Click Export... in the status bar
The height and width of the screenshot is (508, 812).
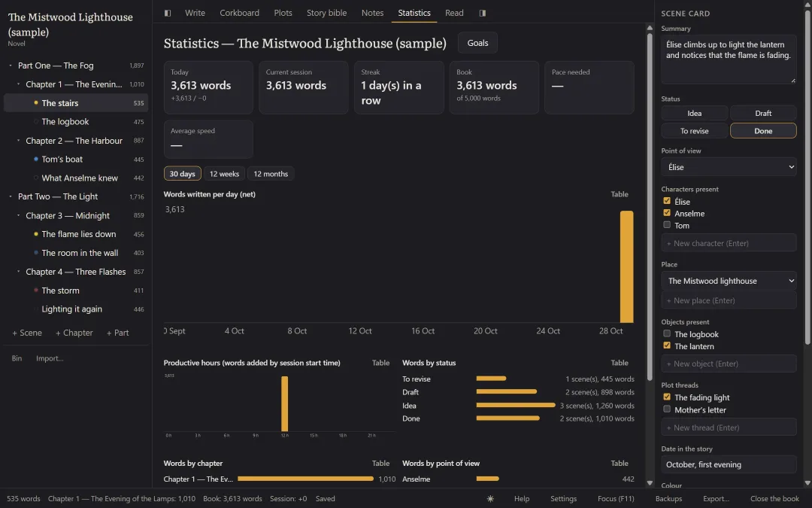point(716,499)
